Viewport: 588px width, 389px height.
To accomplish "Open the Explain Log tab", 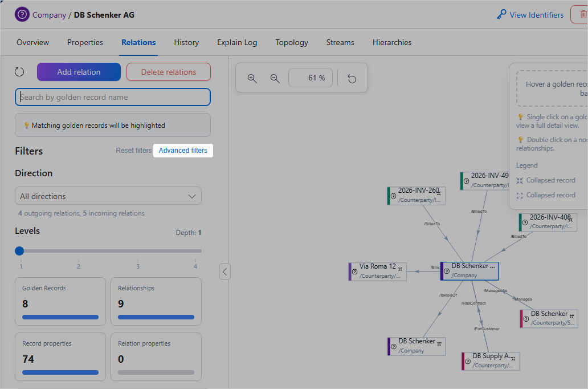I will pos(237,42).
